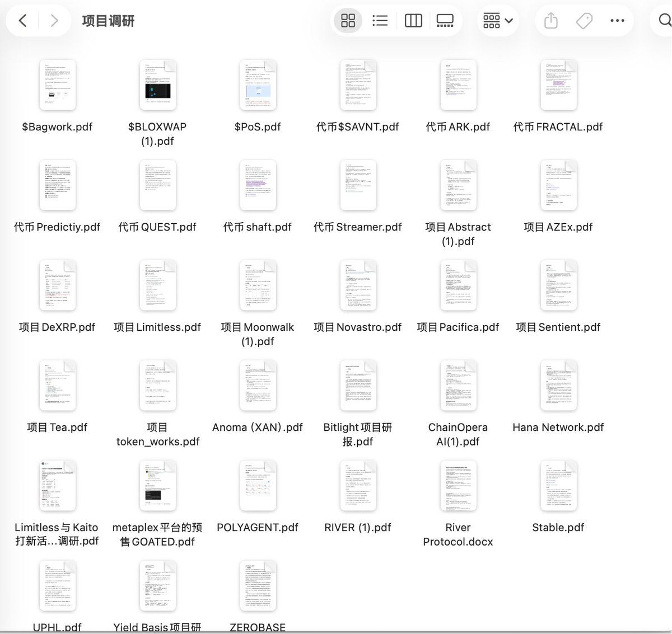Select the $BLOXWAP (1).pdf thumbnail
This screenshot has height=634, width=672.
click(157, 85)
